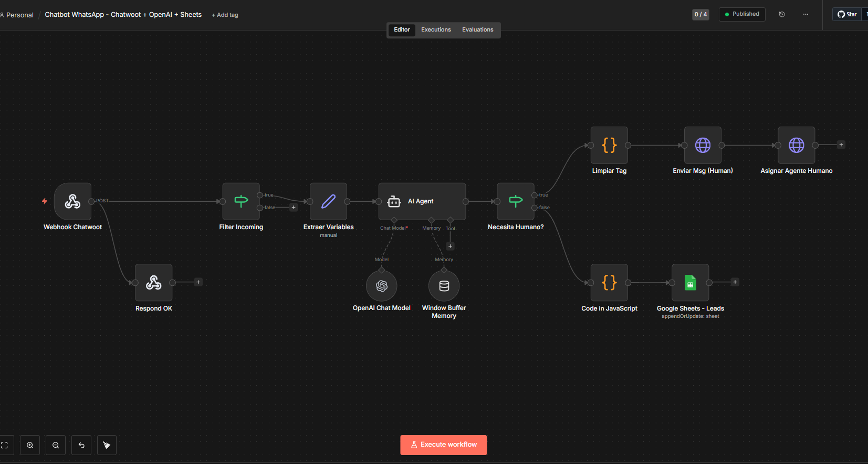Image resolution: width=868 pixels, height=464 pixels.
Task: Click the Published status button
Action: 742,14
